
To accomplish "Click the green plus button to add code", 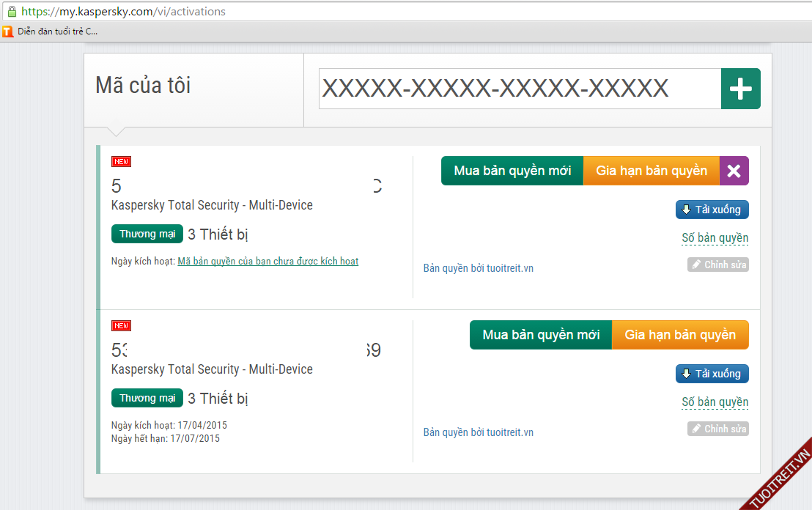I will pyautogui.click(x=740, y=89).
